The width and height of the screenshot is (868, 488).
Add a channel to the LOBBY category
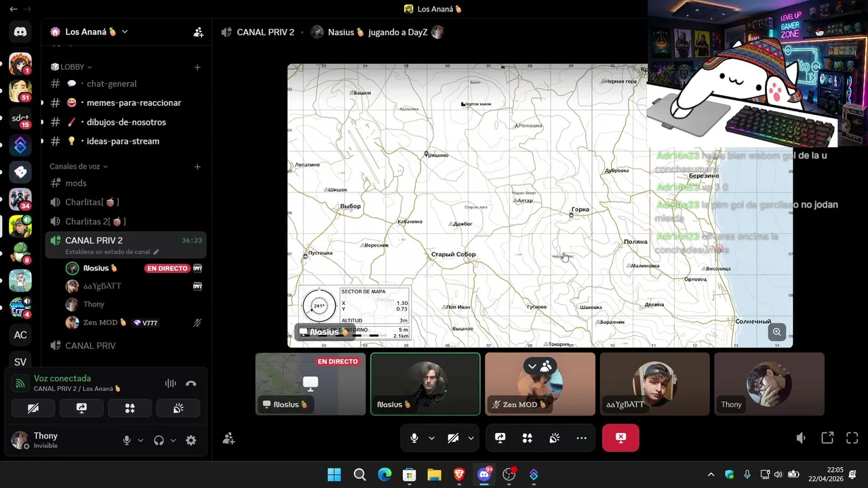(197, 67)
